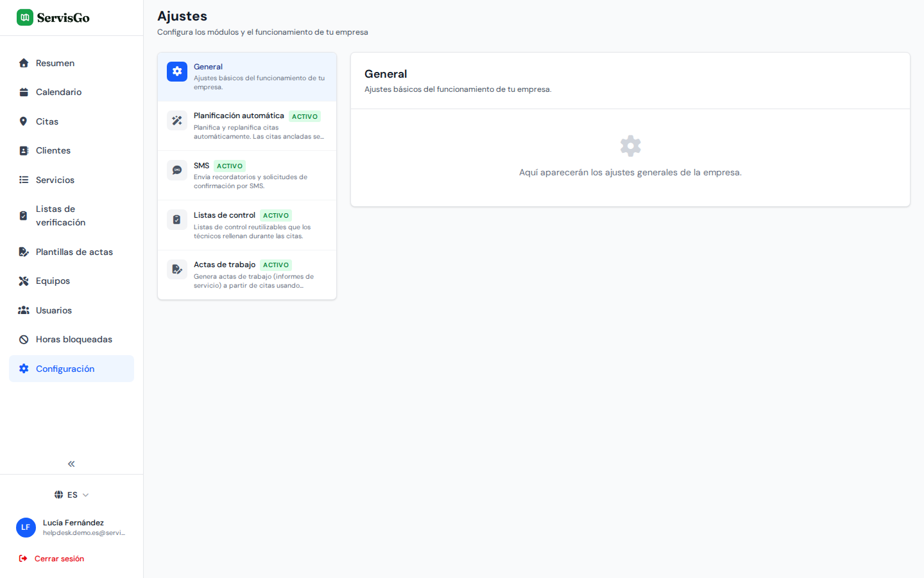Open Resumen in the sidebar
This screenshot has width=924, height=578.
(71, 63)
